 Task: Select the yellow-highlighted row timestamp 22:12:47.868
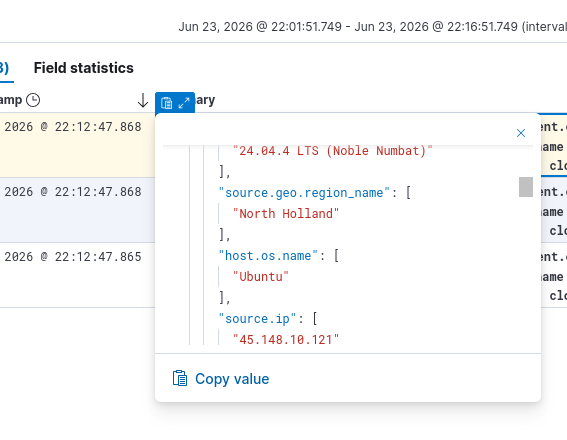[x=73, y=127]
